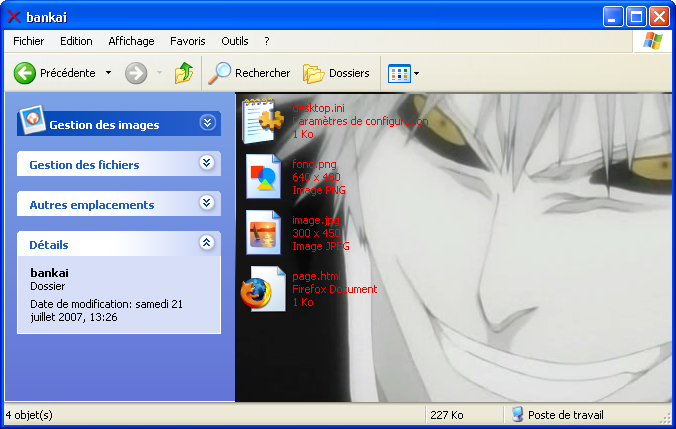Select the desktop.ini file icon
This screenshot has height=429, width=676.
(264, 121)
